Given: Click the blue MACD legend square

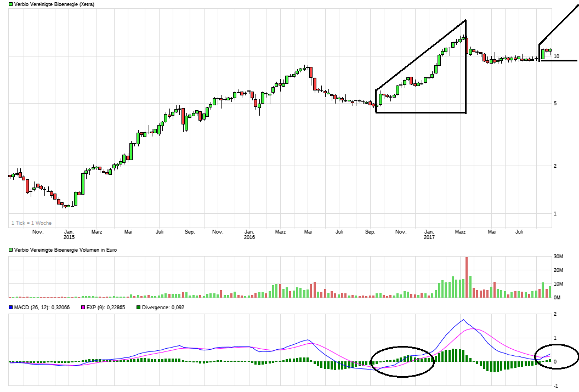Looking at the screenshot, I should (x=11, y=307).
